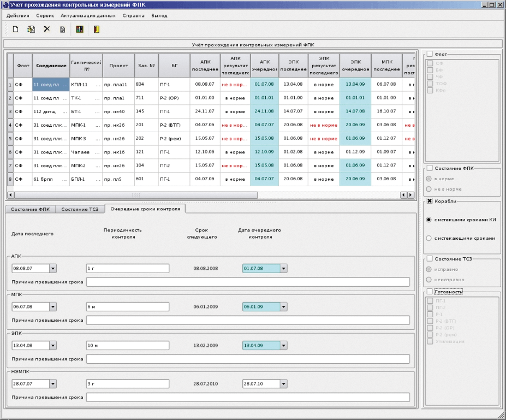
Task: Click the БГ column header
Action: click(174, 66)
